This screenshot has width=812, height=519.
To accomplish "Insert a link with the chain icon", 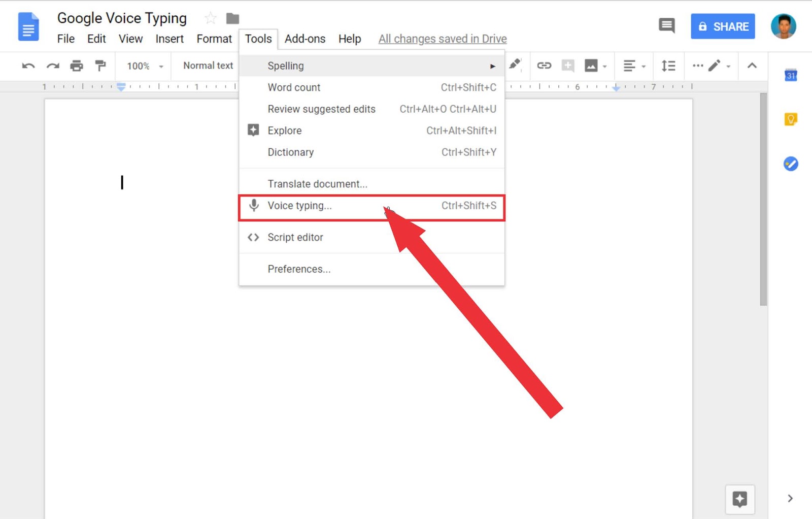I will pyautogui.click(x=544, y=66).
